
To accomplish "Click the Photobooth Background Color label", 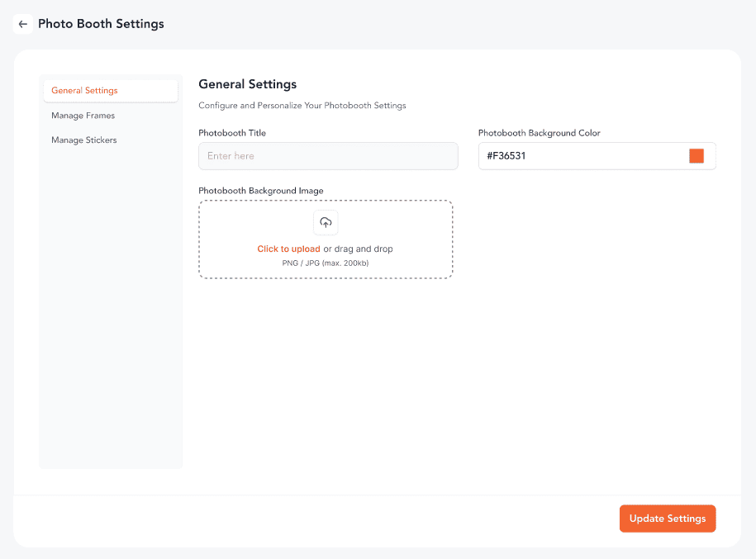I will point(539,133).
